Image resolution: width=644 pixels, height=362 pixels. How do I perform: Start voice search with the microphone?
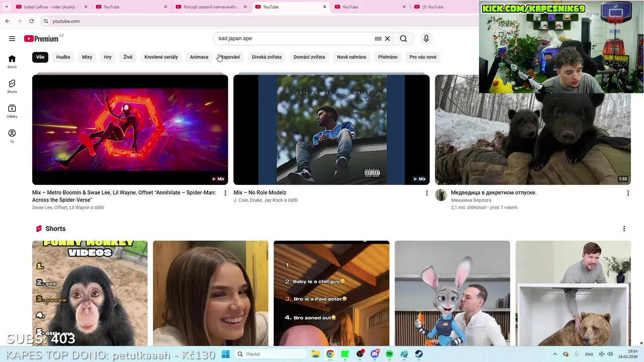(x=426, y=38)
